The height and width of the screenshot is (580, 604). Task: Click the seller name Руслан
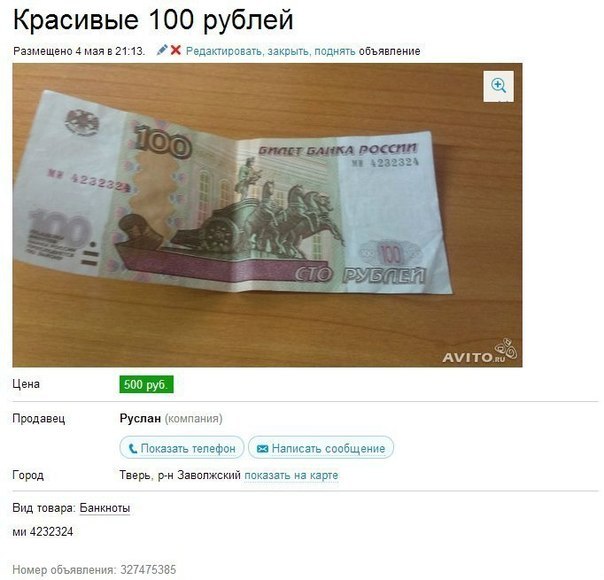140,418
